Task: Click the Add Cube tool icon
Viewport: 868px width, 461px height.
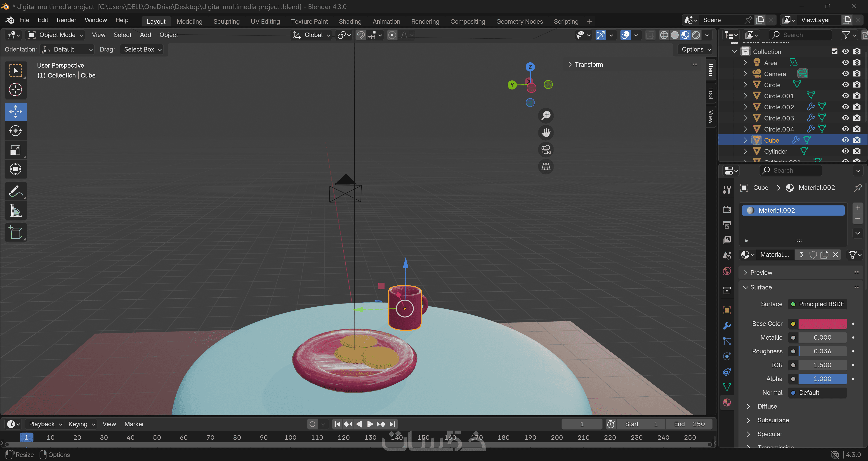Action: (x=16, y=233)
